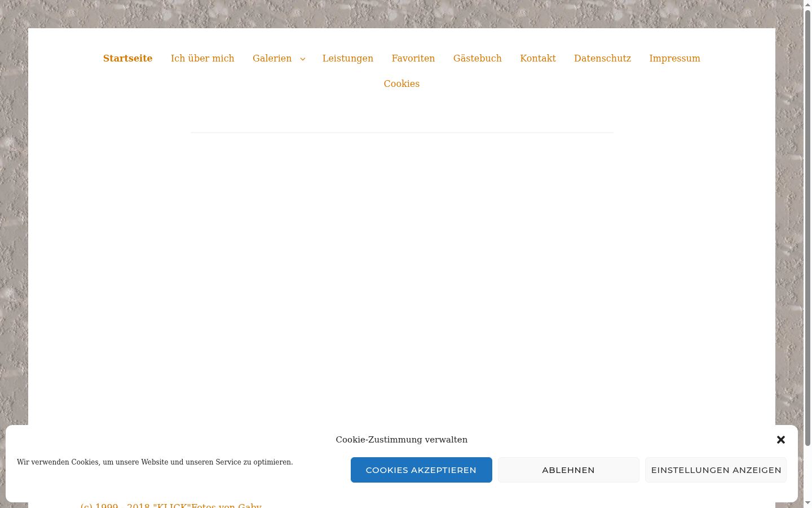Click the 'Cookie-Zustimmung verwalten' heading
The height and width of the screenshot is (508, 812).
[401, 440]
